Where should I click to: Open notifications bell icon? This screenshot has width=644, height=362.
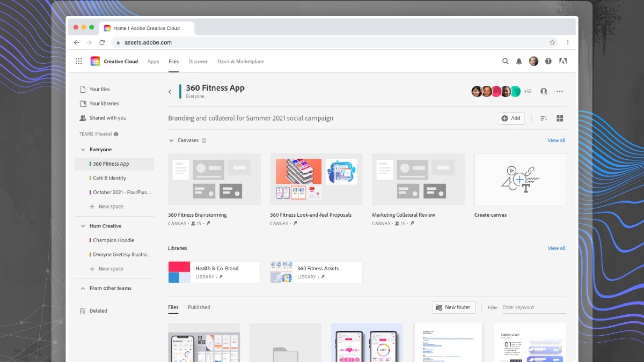click(x=519, y=61)
